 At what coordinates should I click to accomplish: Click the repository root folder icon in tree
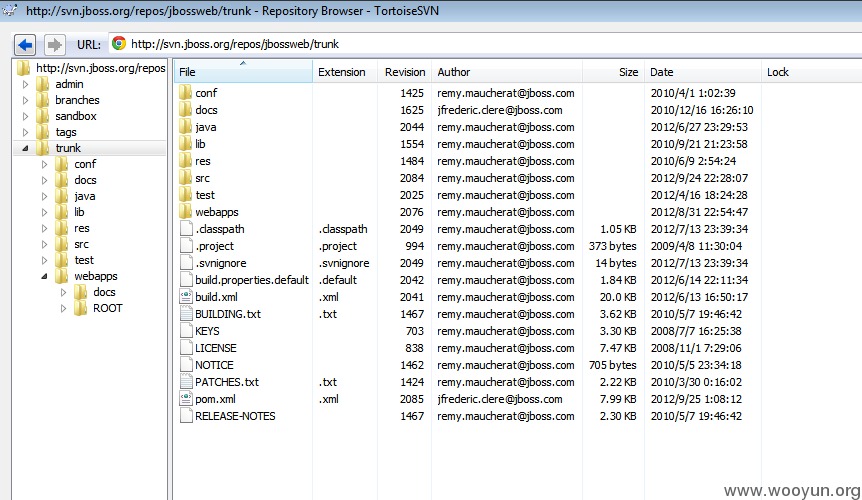click(24, 68)
